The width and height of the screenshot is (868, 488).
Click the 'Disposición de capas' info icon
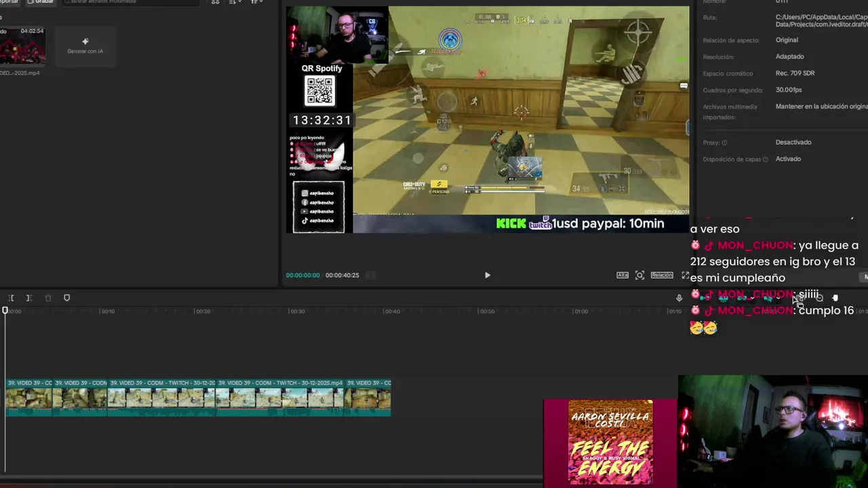(766, 159)
